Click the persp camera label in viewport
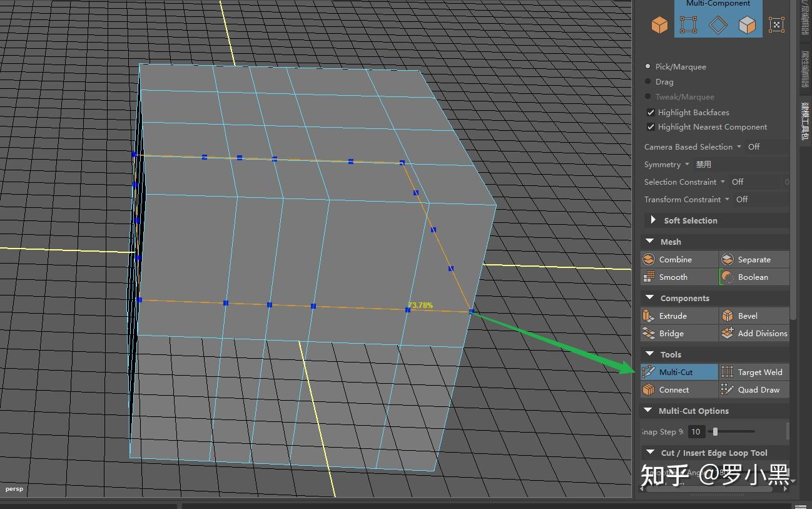This screenshot has width=812, height=509. [14, 488]
